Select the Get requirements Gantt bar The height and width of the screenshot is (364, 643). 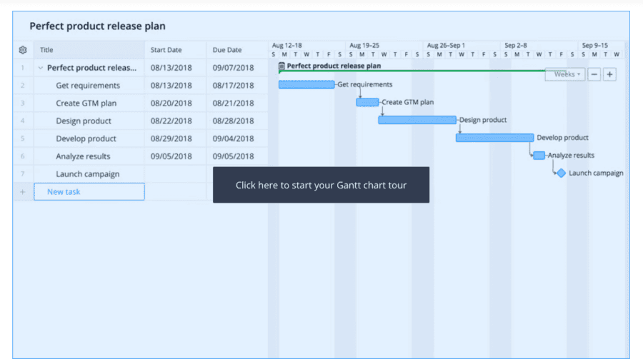[x=306, y=84]
